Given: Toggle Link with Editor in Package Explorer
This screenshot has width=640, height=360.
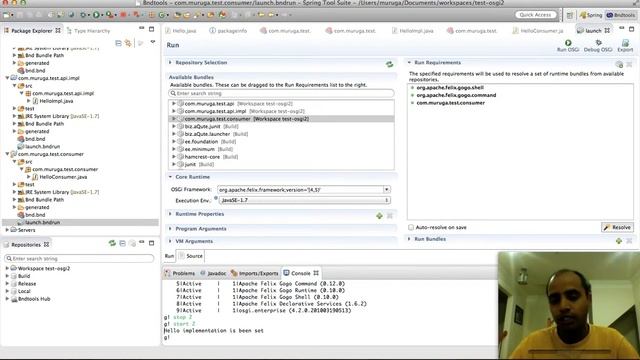Looking at the screenshot, I should pyautogui.click(x=128, y=43).
